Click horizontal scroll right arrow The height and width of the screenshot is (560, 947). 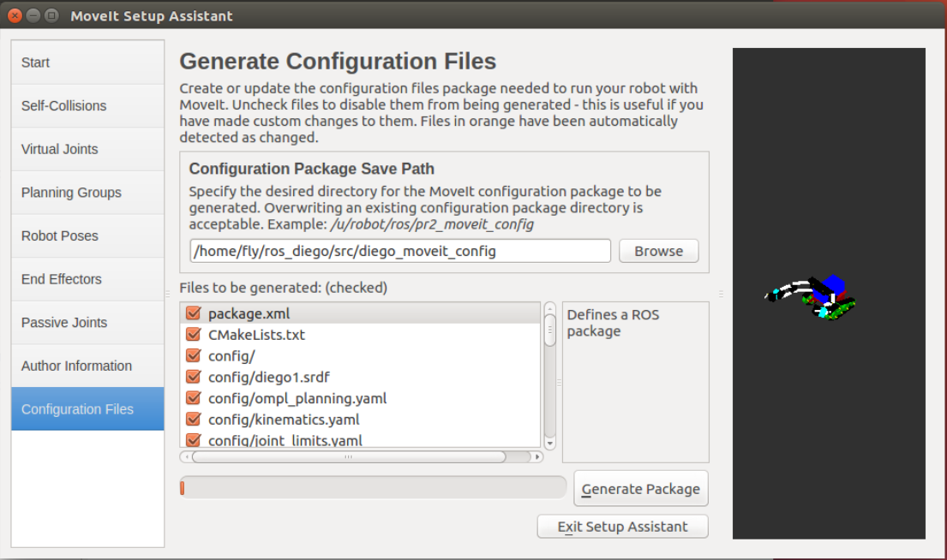(536, 456)
